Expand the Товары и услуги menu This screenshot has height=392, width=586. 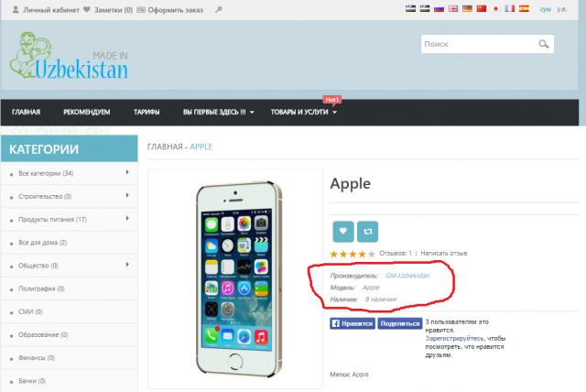click(x=304, y=113)
